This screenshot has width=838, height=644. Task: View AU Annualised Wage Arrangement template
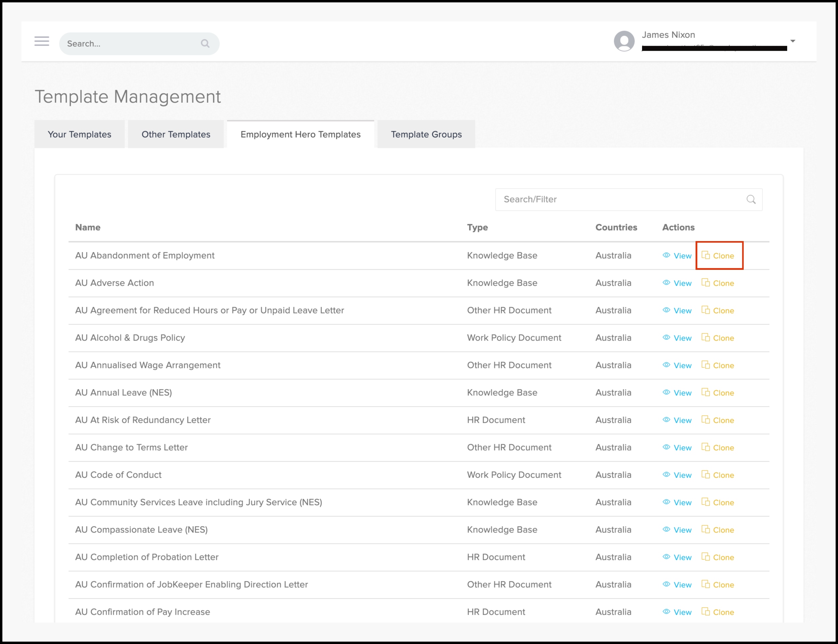click(682, 365)
